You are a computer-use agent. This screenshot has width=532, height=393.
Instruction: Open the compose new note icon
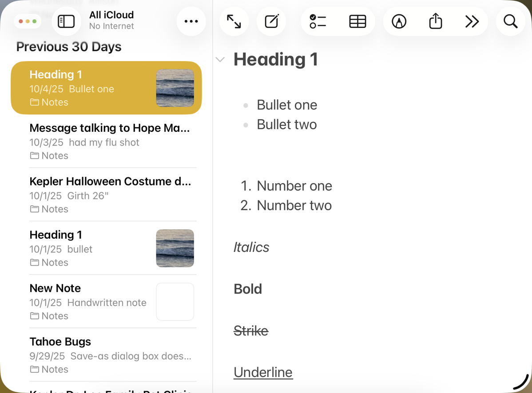pos(271,21)
